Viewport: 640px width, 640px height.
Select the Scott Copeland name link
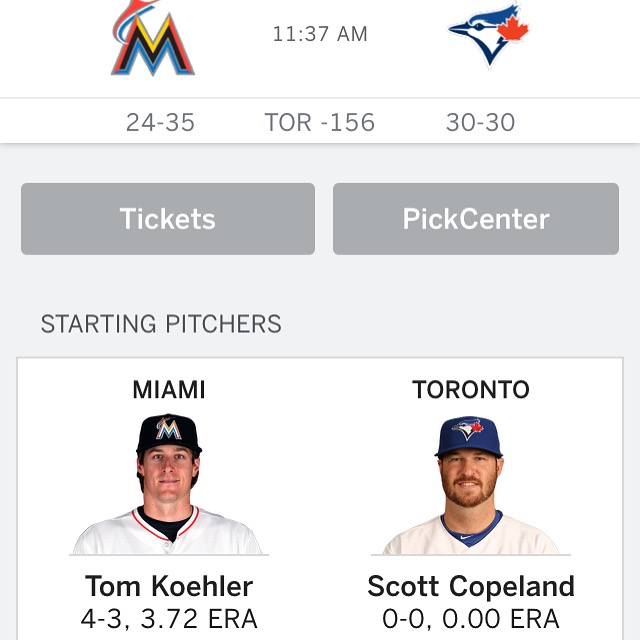(471, 585)
